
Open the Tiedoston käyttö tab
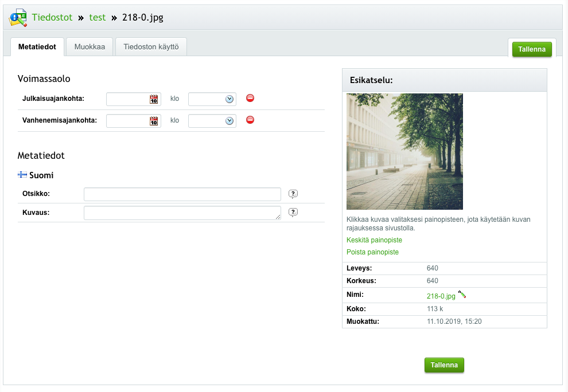pos(151,47)
